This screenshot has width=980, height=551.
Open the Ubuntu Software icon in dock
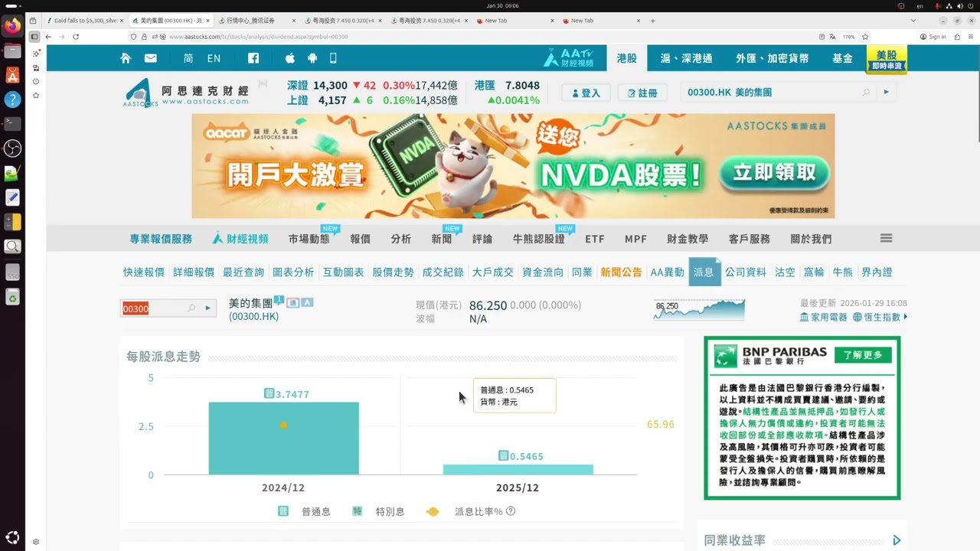12,75
